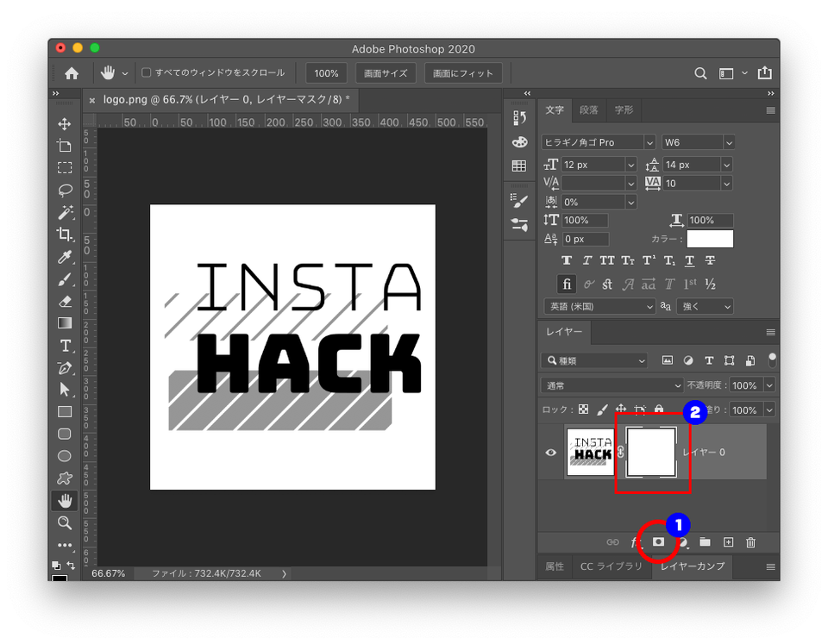The width and height of the screenshot is (828, 644).
Task: Select the Ellipse tool
Action: pos(65,456)
